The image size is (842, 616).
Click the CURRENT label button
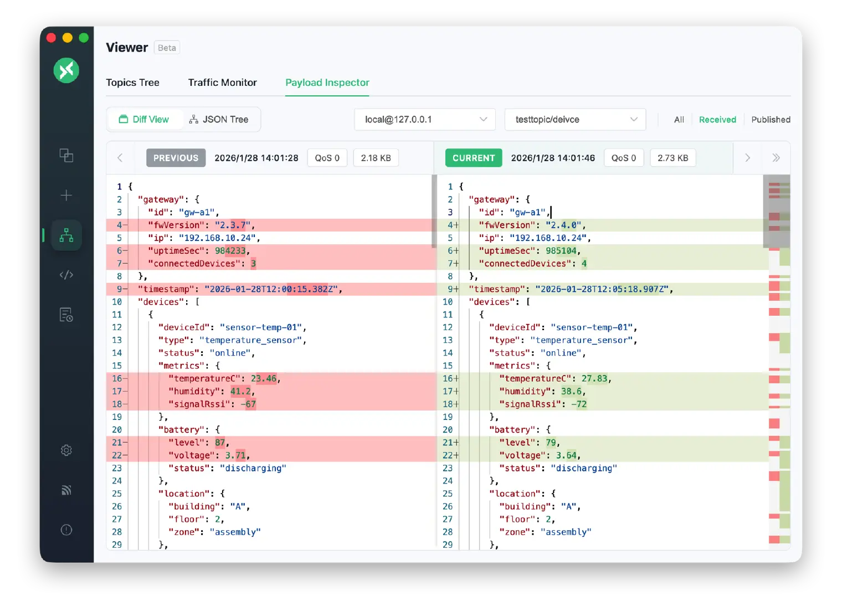tap(474, 158)
